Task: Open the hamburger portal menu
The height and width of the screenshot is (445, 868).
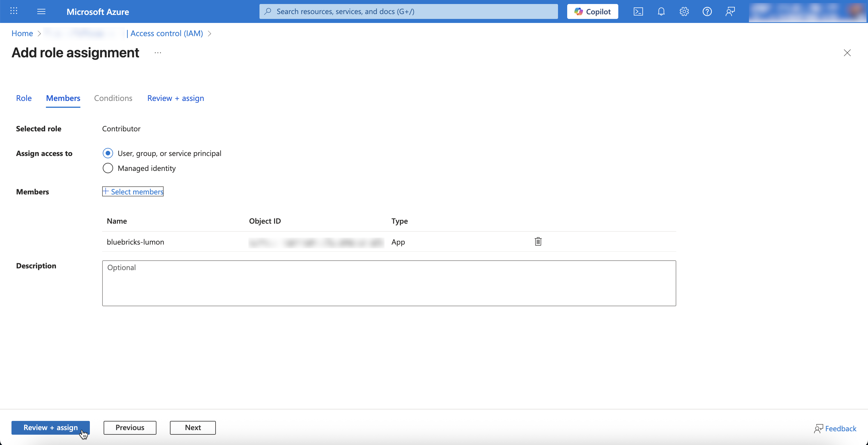Action: point(41,11)
